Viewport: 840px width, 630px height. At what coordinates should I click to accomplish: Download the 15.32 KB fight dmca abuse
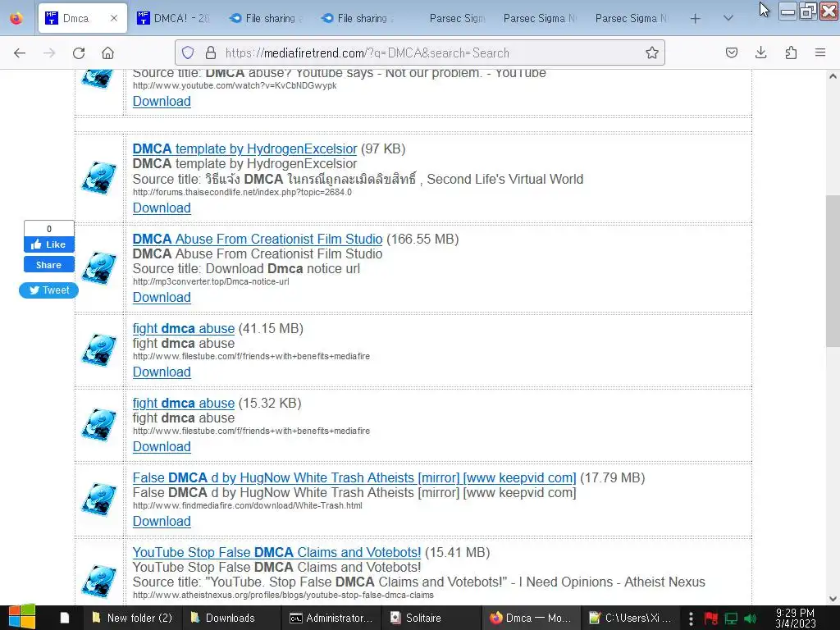tap(162, 447)
